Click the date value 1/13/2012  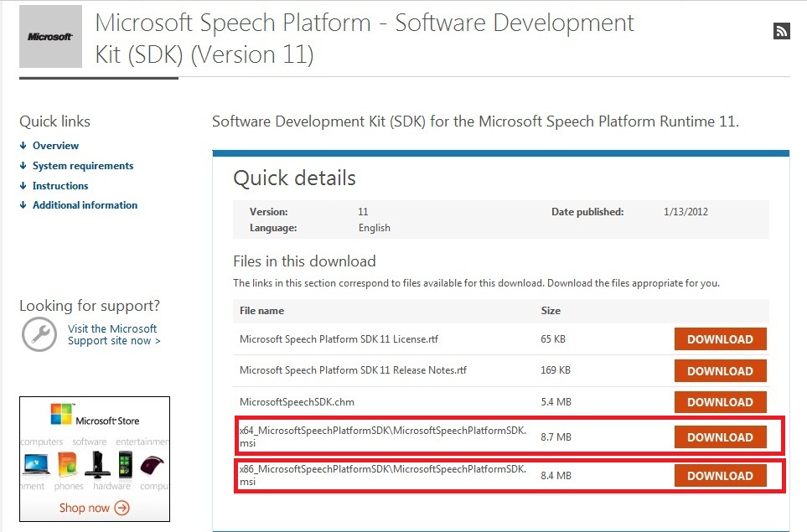685,212
